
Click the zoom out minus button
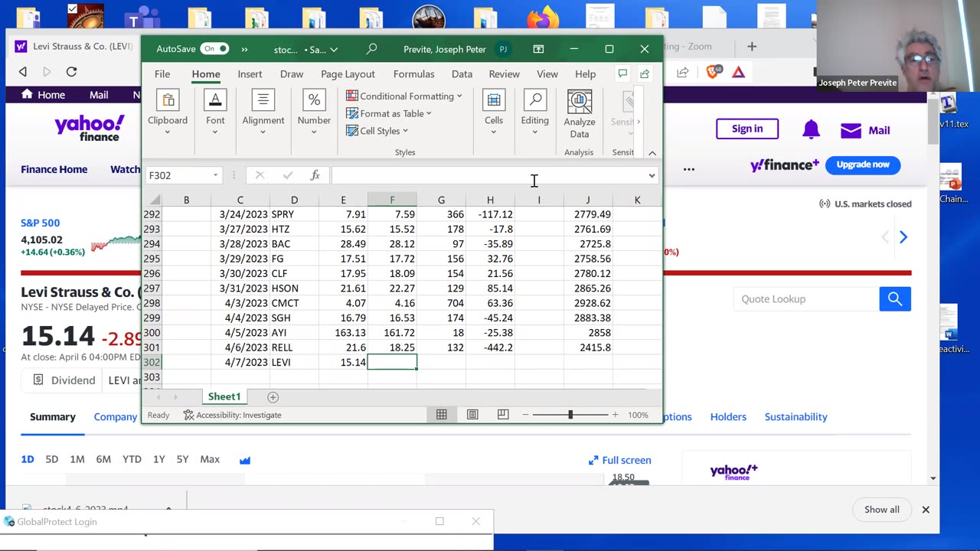coord(525,415)
